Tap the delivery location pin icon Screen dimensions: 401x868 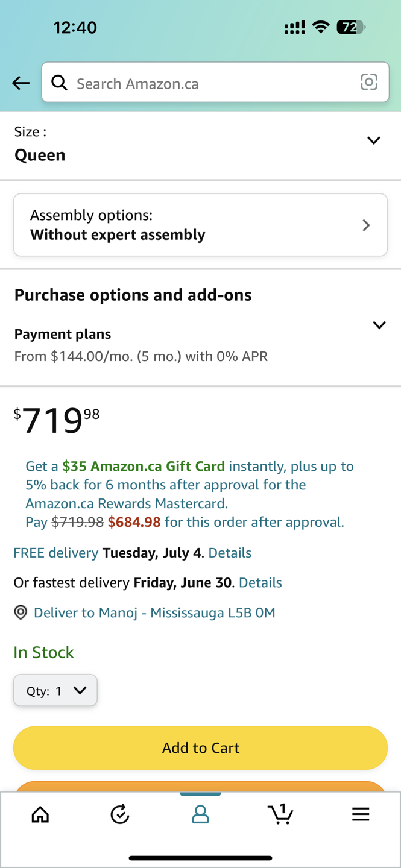21,612
